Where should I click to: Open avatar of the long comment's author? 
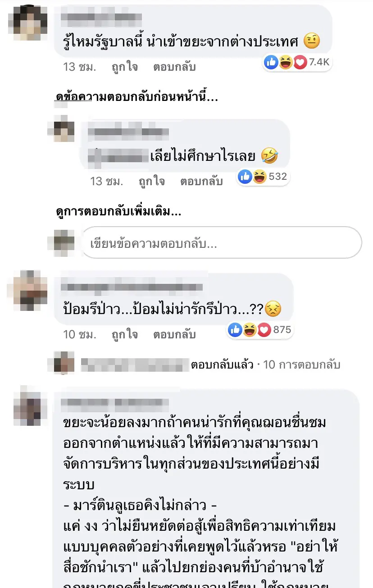(28, 406)
